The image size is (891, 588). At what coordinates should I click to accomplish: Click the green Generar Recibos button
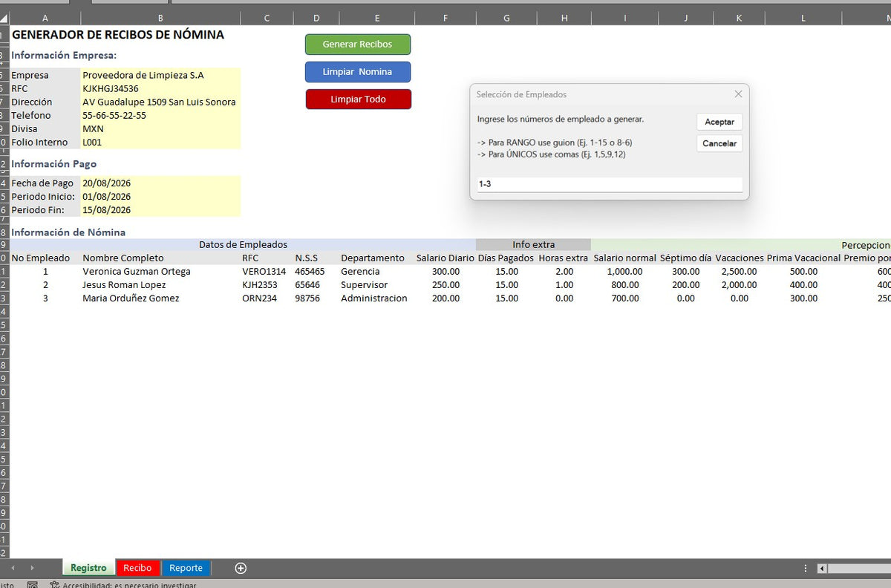(357, 45)
